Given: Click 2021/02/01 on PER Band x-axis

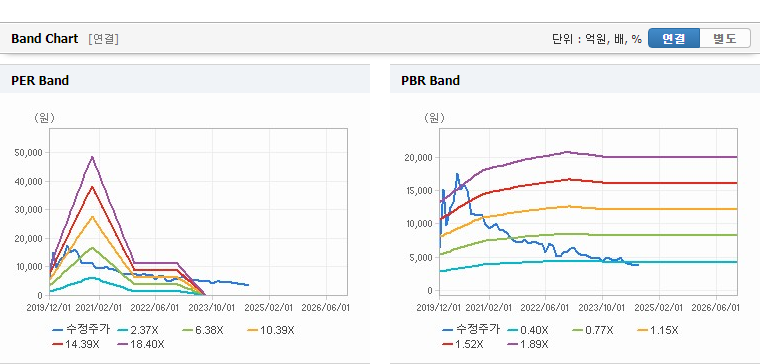Looking at the screenshot, I should click(99, 308).
